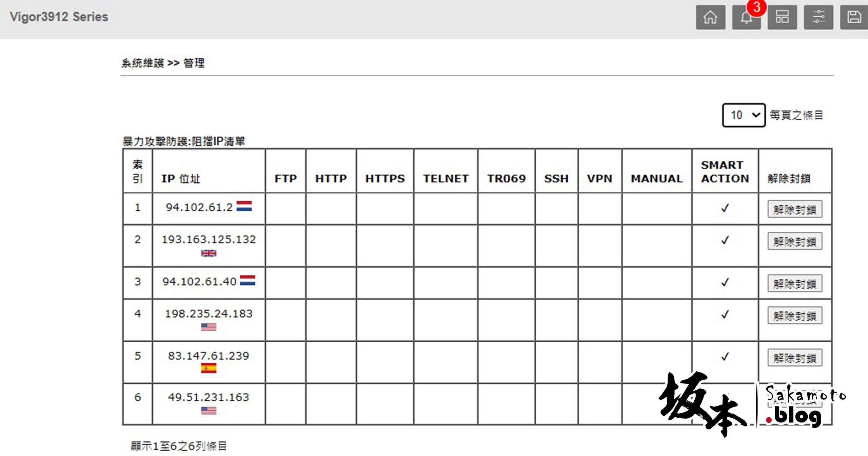Expand the entries per page dropdown
Image resolution: width=868 pixels, height=456 pixels.
click(744, 115)
